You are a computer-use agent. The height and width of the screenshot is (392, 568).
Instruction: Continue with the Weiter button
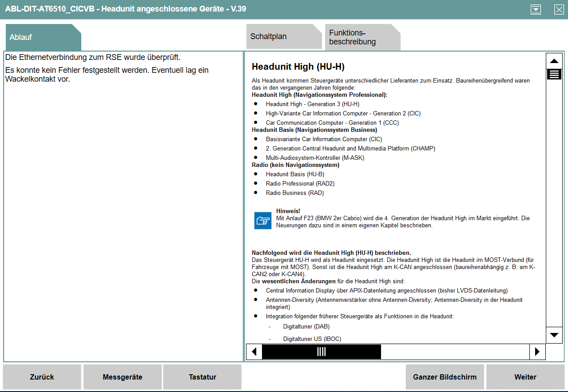tap(525, 377)
